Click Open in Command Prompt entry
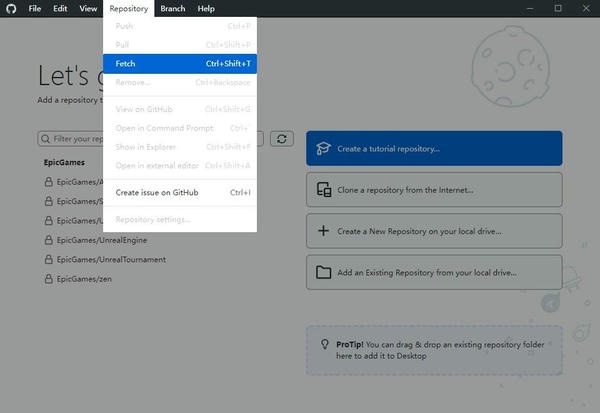The height and width of the screenshot is (413, 600). [180, 128]
